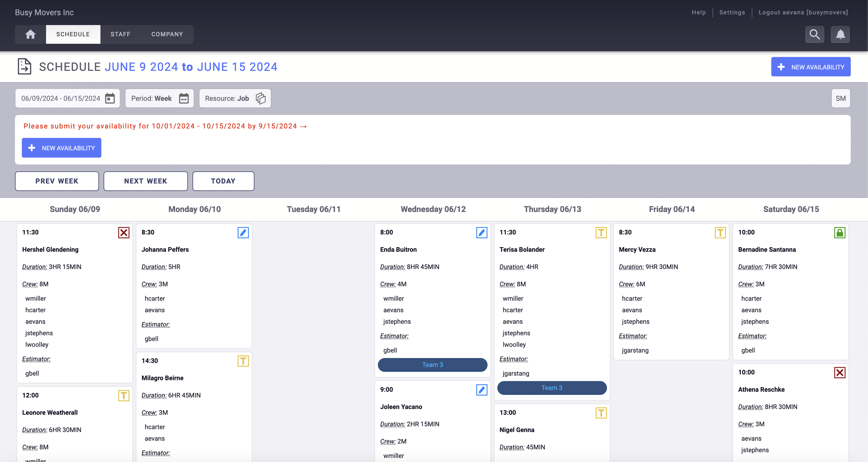This screenshot has height=462, width=868.
Task: Select the Sunday 06/09 column header
Action: click(75, 209)
